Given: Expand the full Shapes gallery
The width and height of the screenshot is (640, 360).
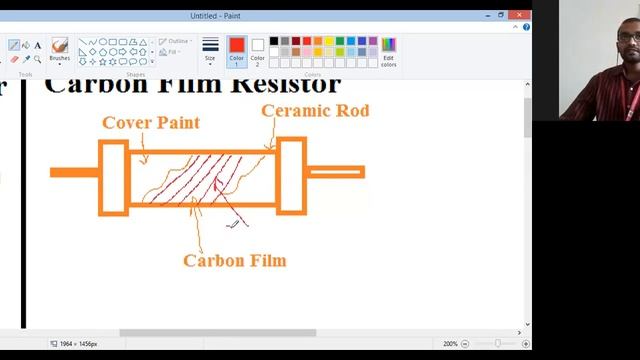Looking at the screenshot, I should point(152,62).
